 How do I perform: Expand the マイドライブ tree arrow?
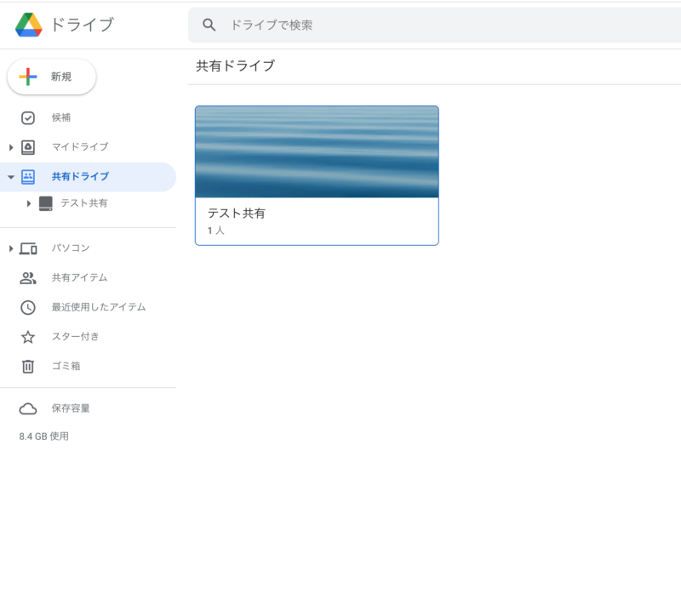point(11,147)
